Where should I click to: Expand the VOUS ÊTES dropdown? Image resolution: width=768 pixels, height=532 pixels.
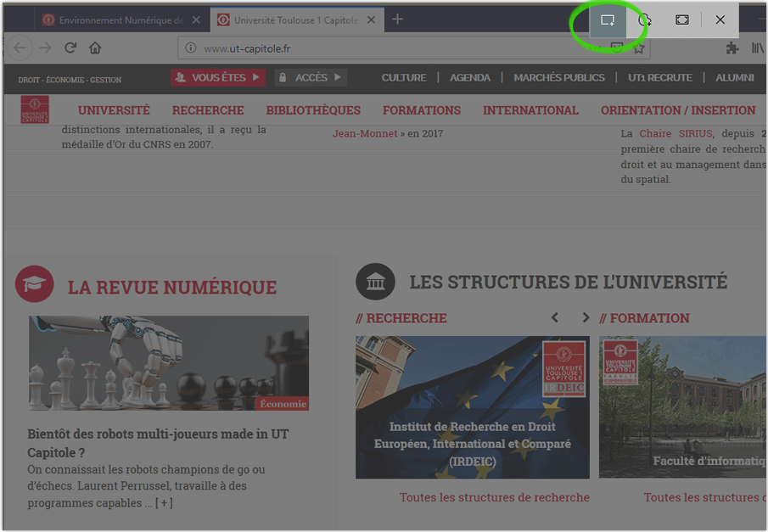pos(218,77)
